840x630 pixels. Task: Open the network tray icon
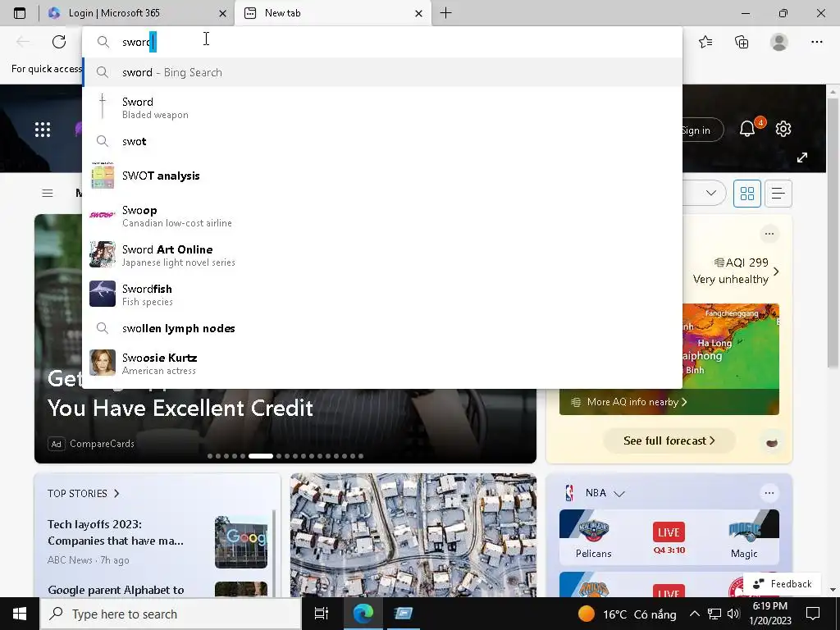(x=714, y=614)
